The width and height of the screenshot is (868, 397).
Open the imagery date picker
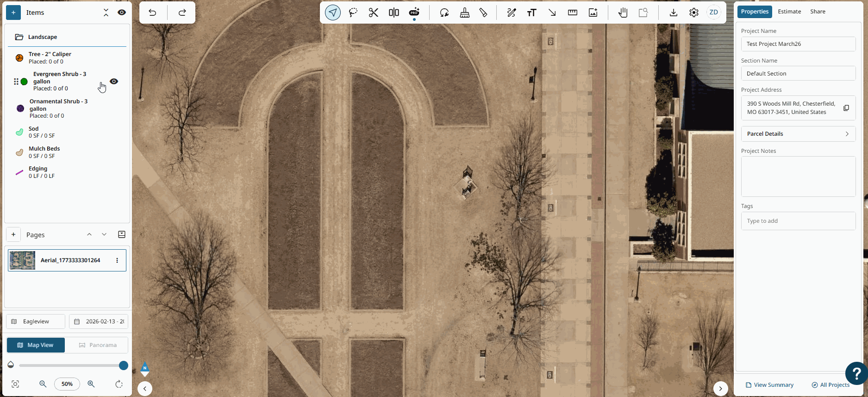(x=99, y=321)
